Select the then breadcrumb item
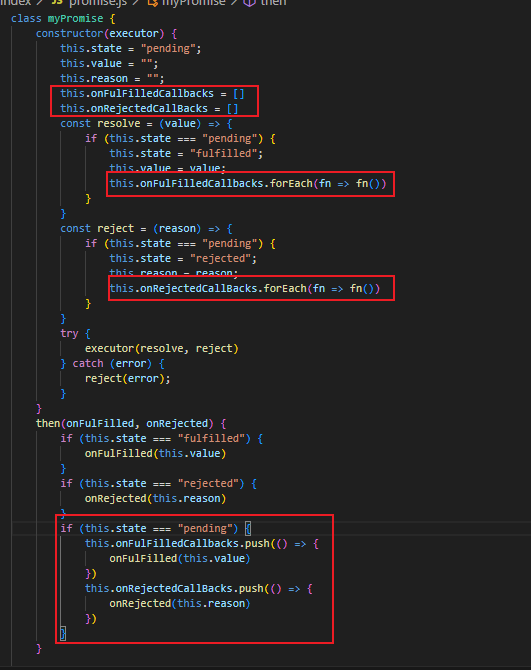 (x=273, y=3)
